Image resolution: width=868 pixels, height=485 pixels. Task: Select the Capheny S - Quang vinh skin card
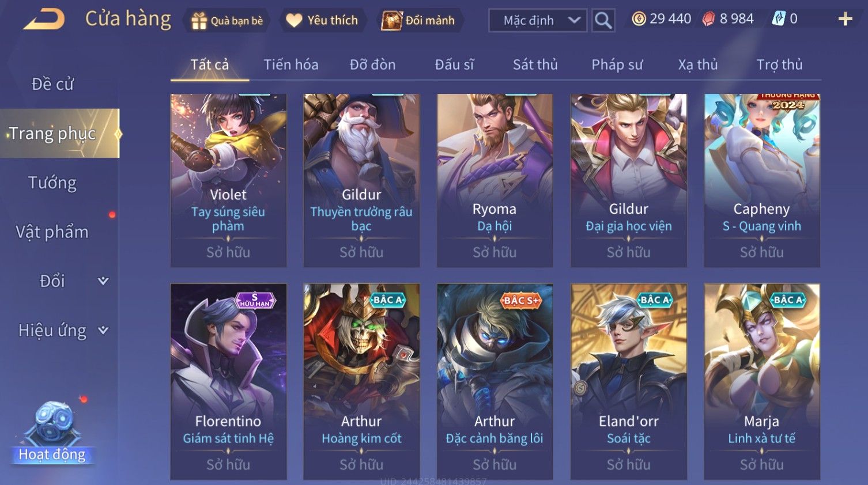tap(762, 180)
